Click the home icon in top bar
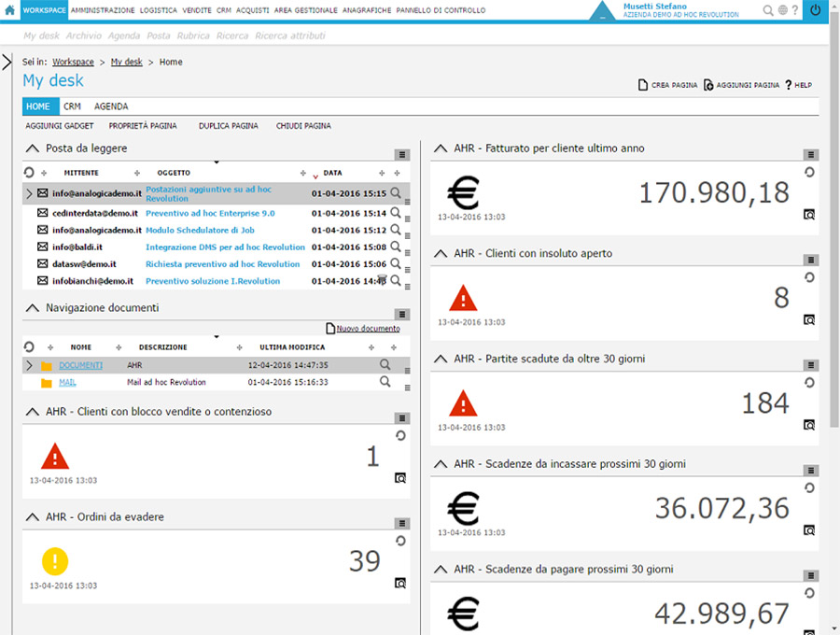The height and width of the screenshot is (635, 840). coord(9,10)
